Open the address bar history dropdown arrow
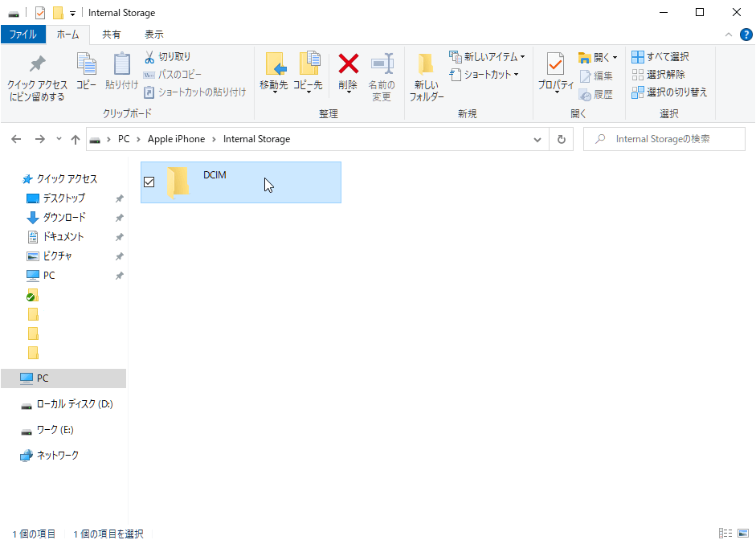This screenshot has width=756, height=544. click(538, 139)
